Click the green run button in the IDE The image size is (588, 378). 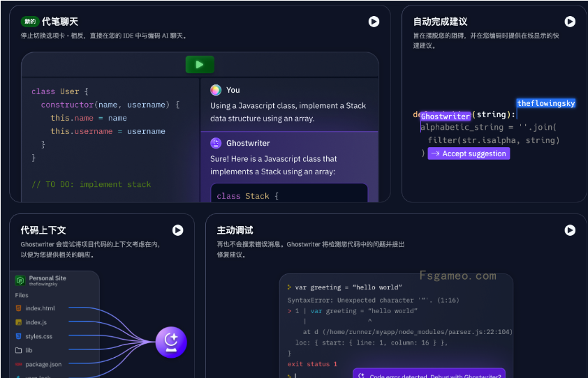click(x=200, y=65)
